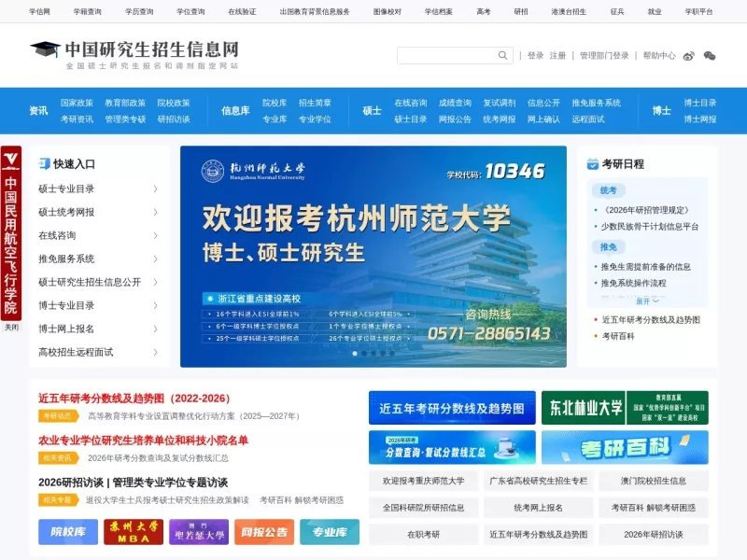Viewport: 747px width, 560px height.
Task: Expand 硕士统考网报 quick entry chevron
Action: (155, 213)
